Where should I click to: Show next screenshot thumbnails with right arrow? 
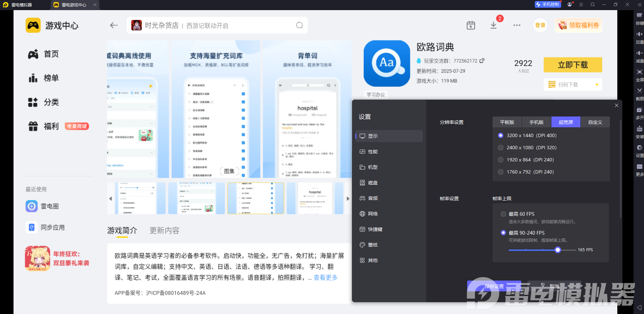point(348,199)
